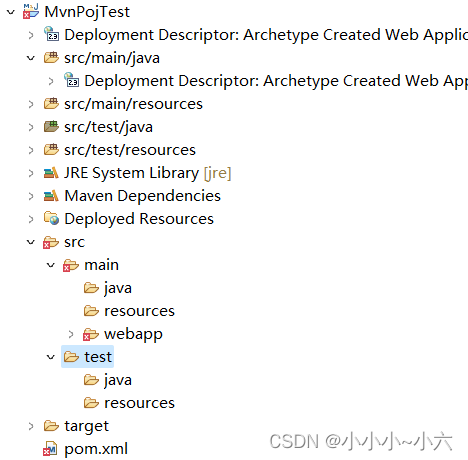
Task: Click the src folder error icon
Action: (51, 242)
